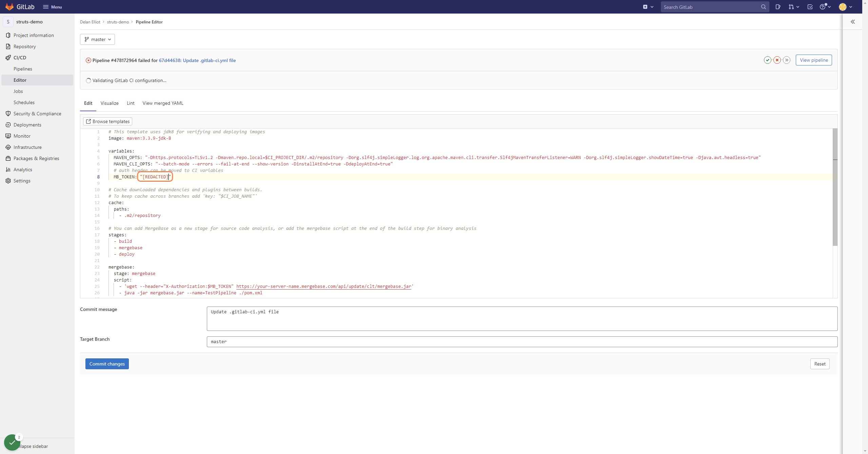Select the Edit tab
Screen dimensions: 868x454
88,103
